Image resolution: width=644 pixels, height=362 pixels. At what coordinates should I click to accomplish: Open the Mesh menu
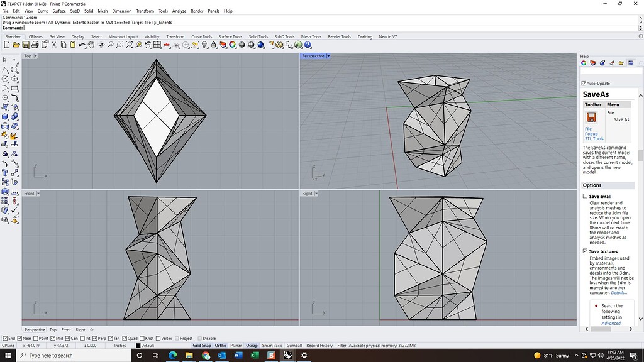103,11
